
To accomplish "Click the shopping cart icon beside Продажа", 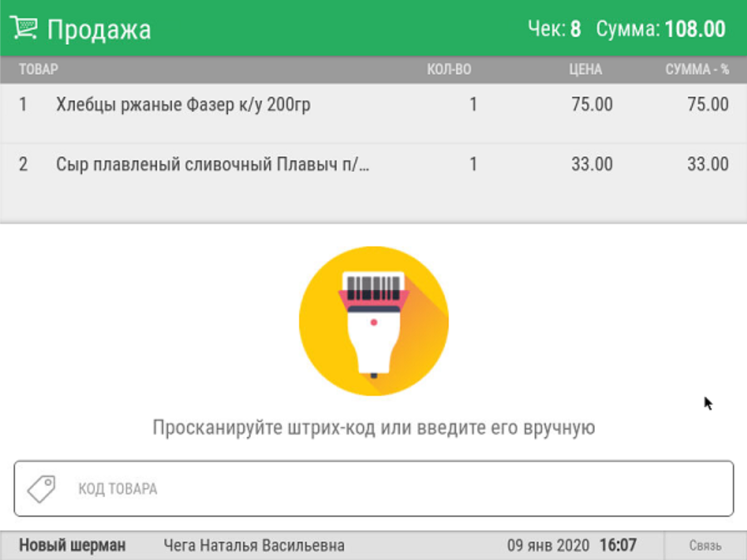I will (x=23, y=27).
